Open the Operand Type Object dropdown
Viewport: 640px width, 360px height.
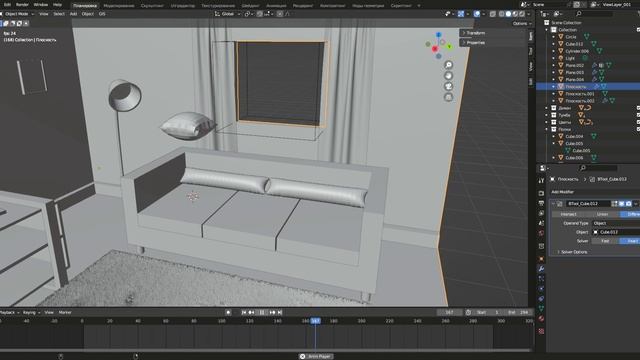click(x=616, y=223)
